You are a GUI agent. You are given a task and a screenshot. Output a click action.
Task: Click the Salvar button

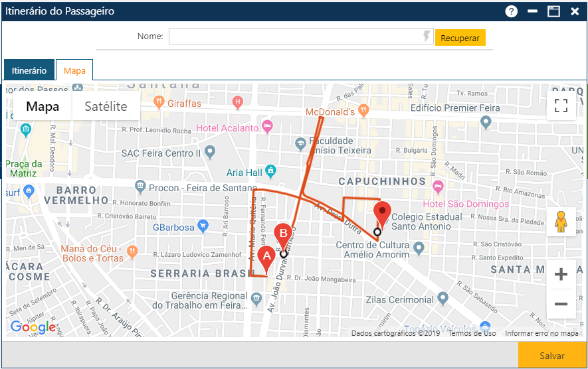[552, 356]
